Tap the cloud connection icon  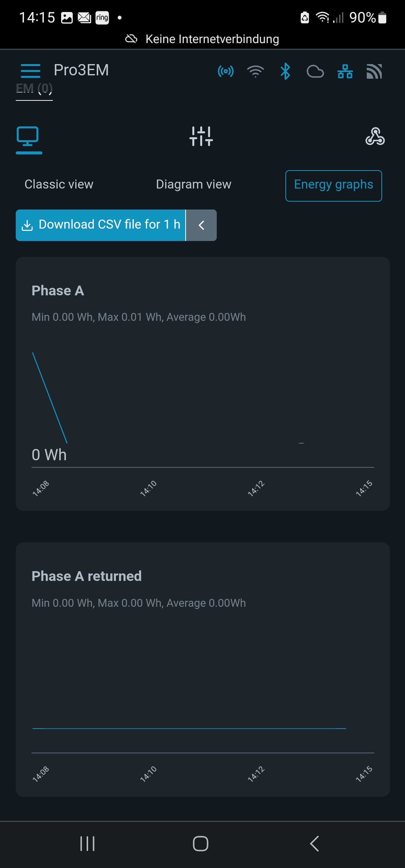(315, 71)
